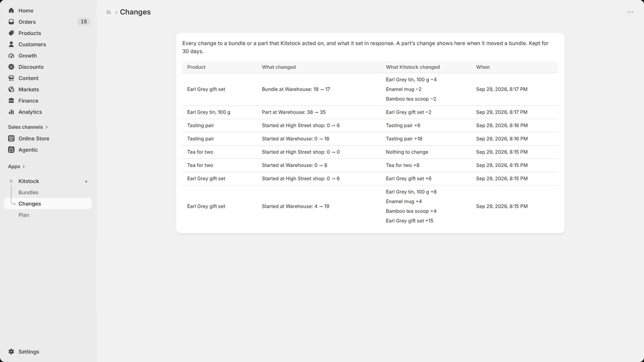Screen dimensions: 644x362
Task: Click the Home icon in sidebar
Action: pos(11,11)
